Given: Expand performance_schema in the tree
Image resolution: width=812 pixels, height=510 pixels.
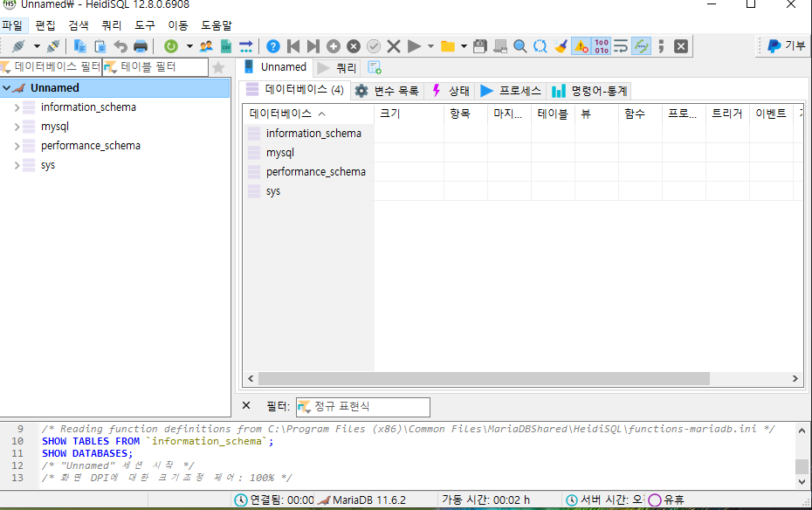Looking at the screenshot, I should click(x=17, y=146).
